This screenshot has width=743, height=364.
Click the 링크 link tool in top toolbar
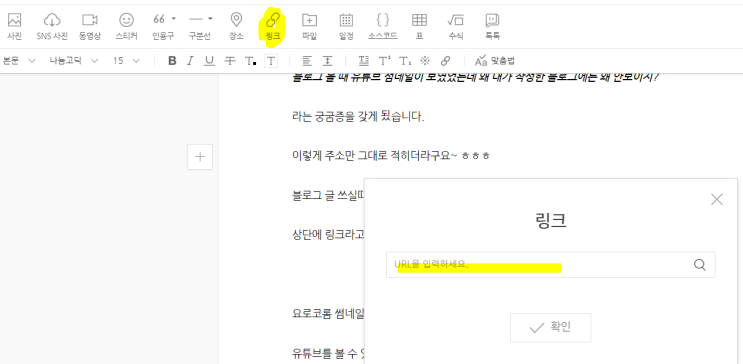272,26
